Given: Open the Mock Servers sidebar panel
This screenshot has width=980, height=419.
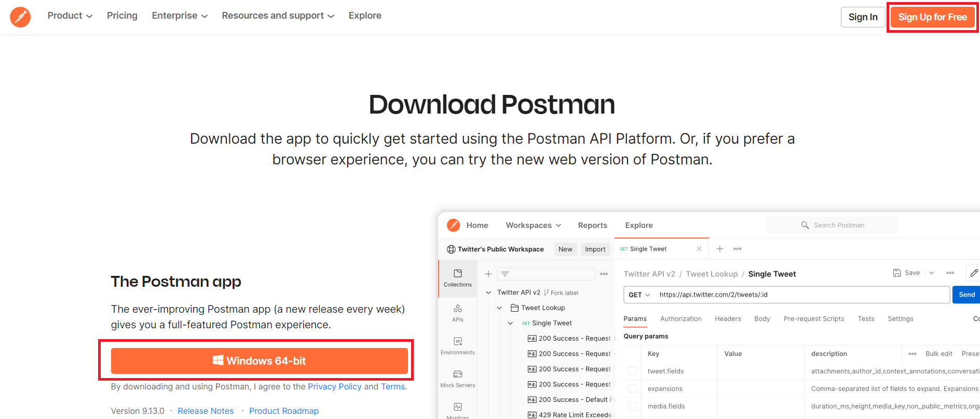Looking at the screenshot, I should pyautogui.click(x=457, y=379).
